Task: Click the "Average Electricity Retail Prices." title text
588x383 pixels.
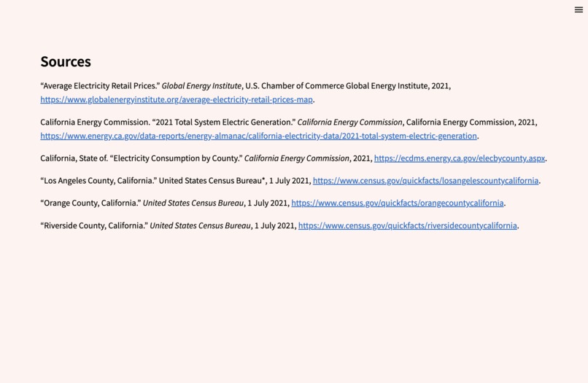Action: (x=100, y=86)
